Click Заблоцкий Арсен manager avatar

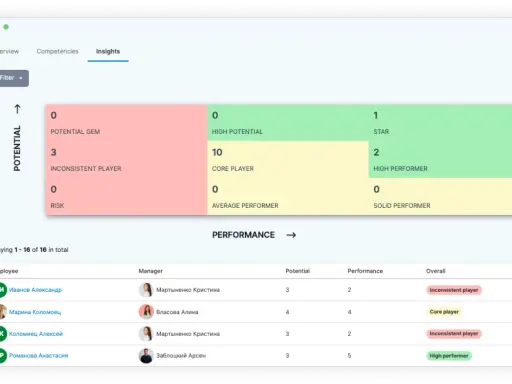(x=146, y=356)
